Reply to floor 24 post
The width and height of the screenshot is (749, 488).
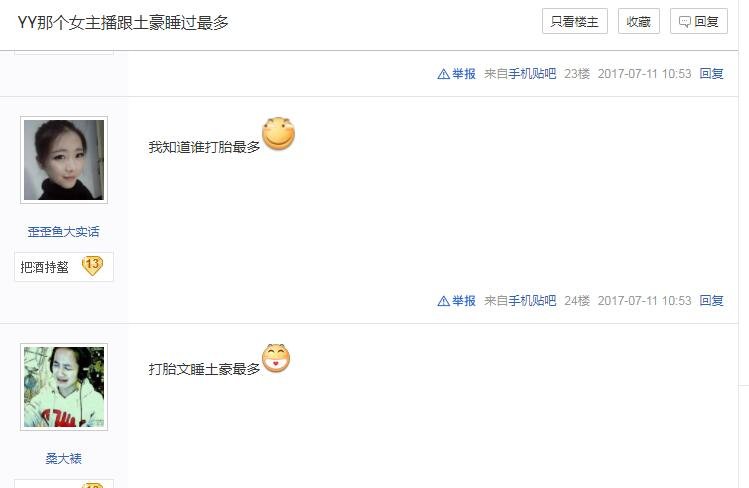[711, 300]
